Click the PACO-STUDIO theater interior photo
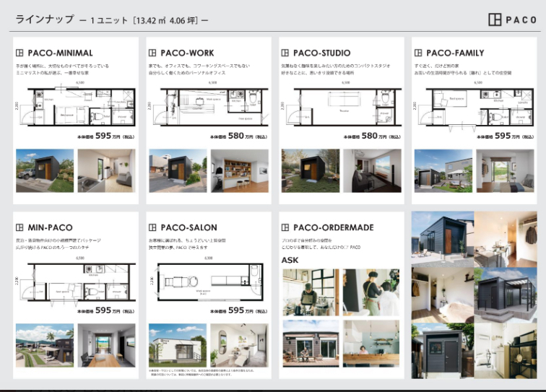Image resolution: width=546 pixels, height=392 pixels. pos(372,171)
